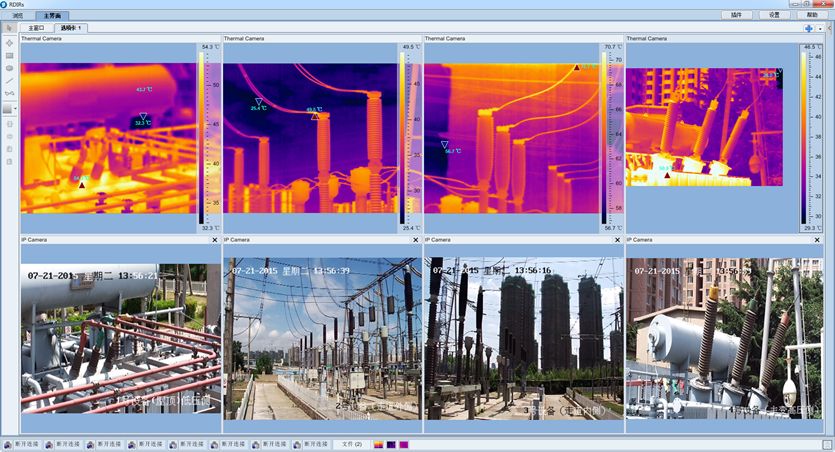Select the polyline measurement tool
The width and height of the screenshot is (835, 452).
pos(9,93)
